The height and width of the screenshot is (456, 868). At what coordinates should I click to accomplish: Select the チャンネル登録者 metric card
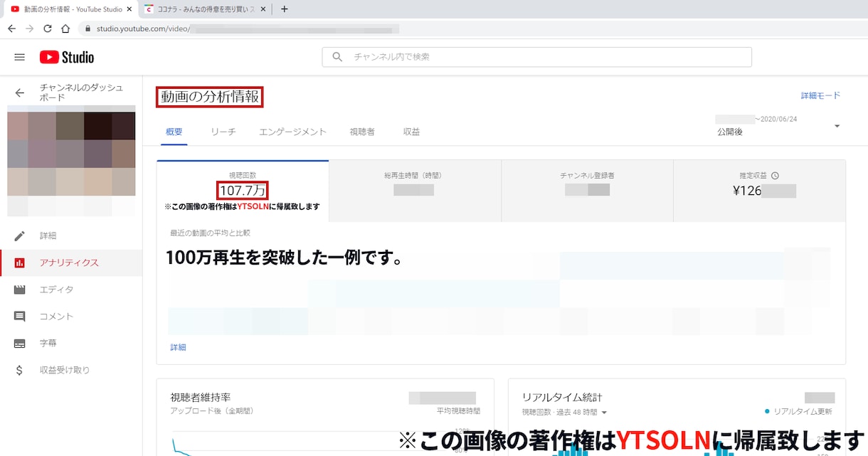[587, 191]
